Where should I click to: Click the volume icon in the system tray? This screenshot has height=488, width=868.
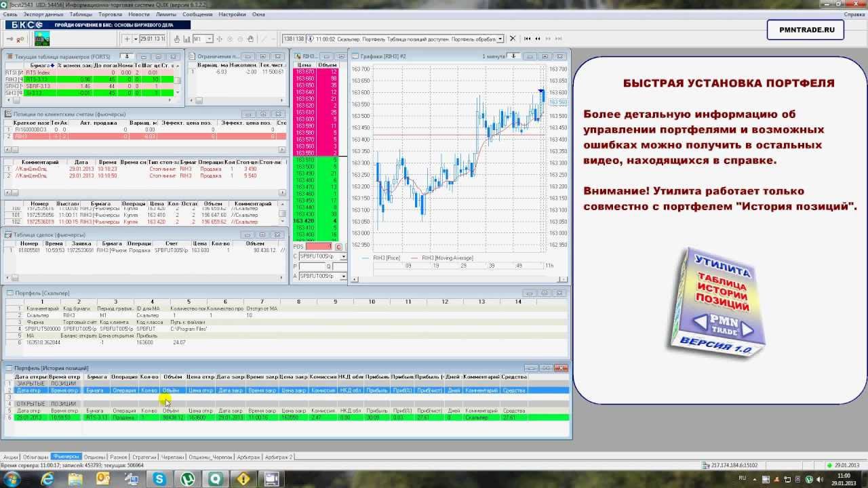point(821,479)
